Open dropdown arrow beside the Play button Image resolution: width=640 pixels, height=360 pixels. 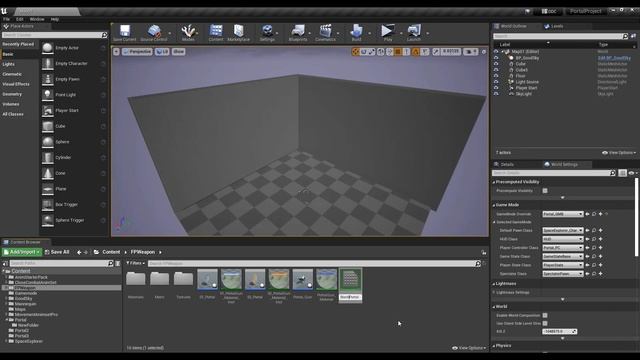pyautogui.click(x=400, y=33)
